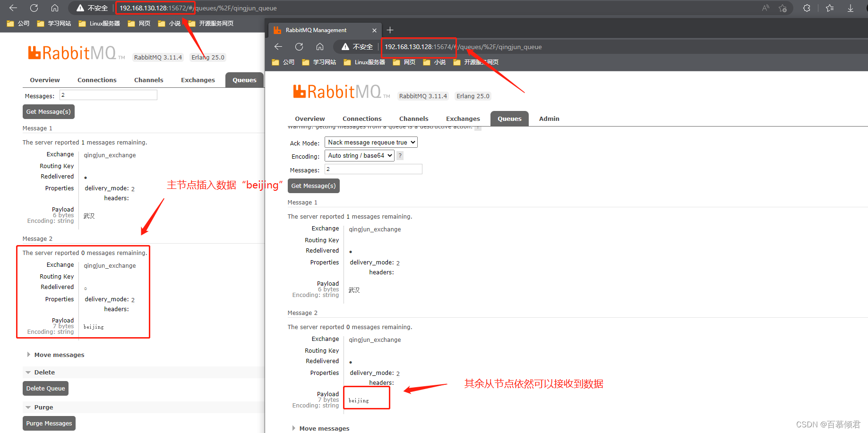Click not-secure warning icon in right window
Screen dimensions: 868x433
point(345,47)
